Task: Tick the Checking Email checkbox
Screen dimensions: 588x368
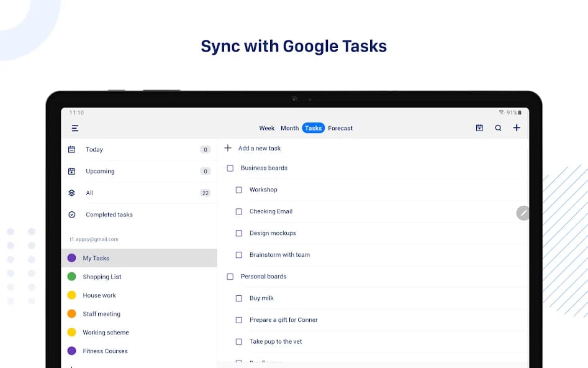Action: [238, 211]
